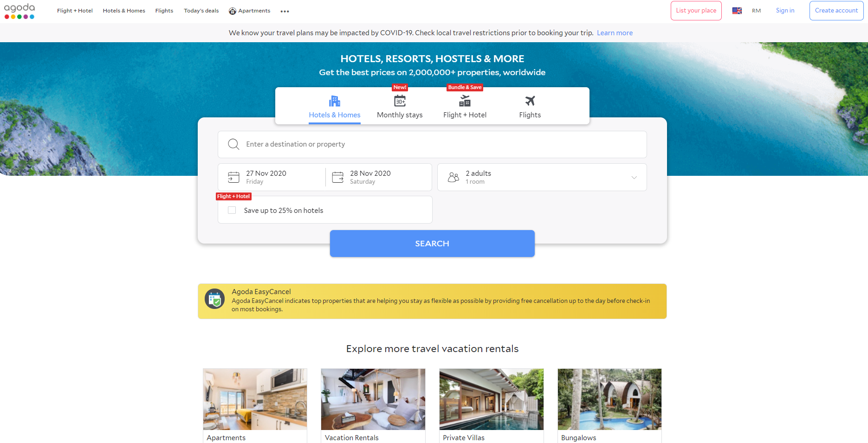Image resolution: width=868 pixels, height=443 pixels.
Task: Open Today's deals from the navigation
Action: [201, 10]
